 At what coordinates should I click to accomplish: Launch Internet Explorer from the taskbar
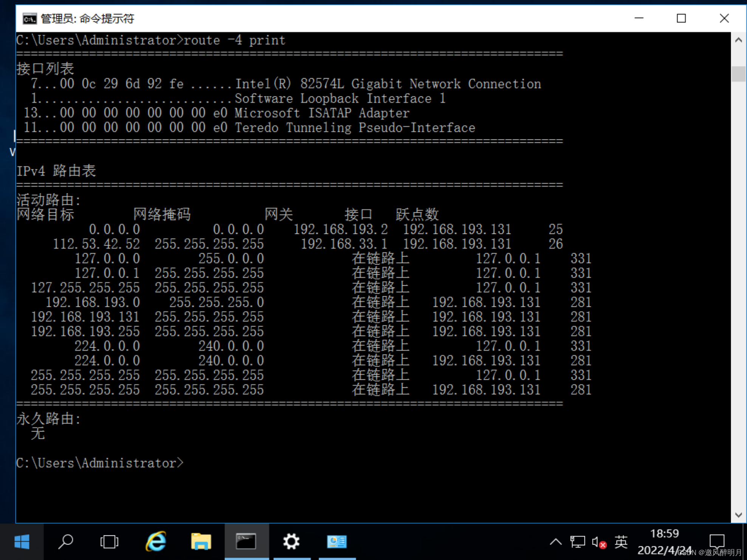(156, 542)
